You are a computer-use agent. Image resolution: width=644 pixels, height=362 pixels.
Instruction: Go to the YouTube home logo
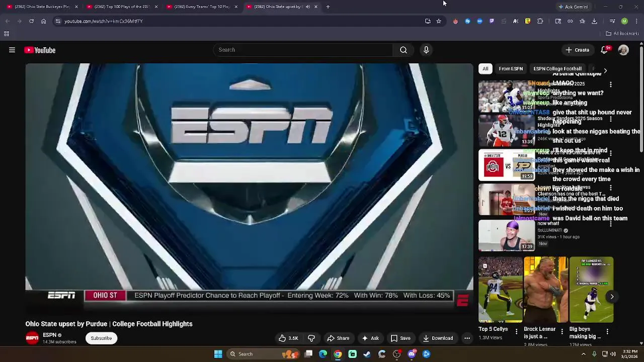point(40,50)
